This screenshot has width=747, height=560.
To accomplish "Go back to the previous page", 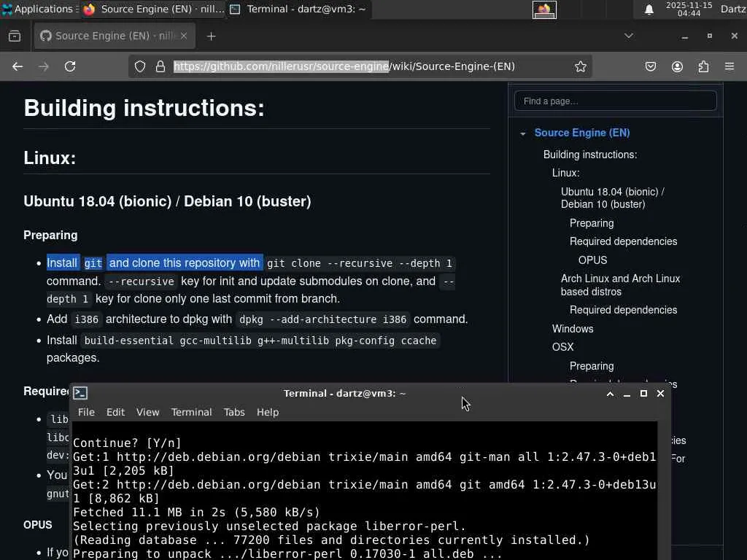I will pos(18,66).
